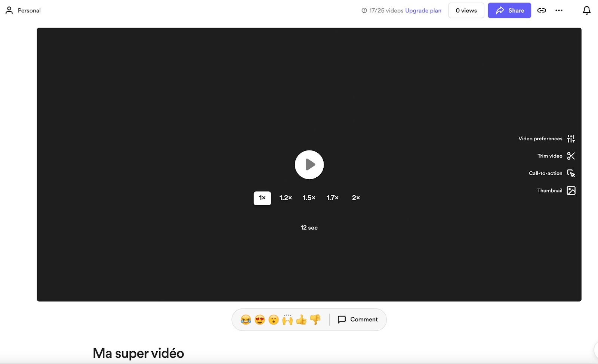Set playback speed to 2×
Viewport: 598px width, 364px height.
356,198
